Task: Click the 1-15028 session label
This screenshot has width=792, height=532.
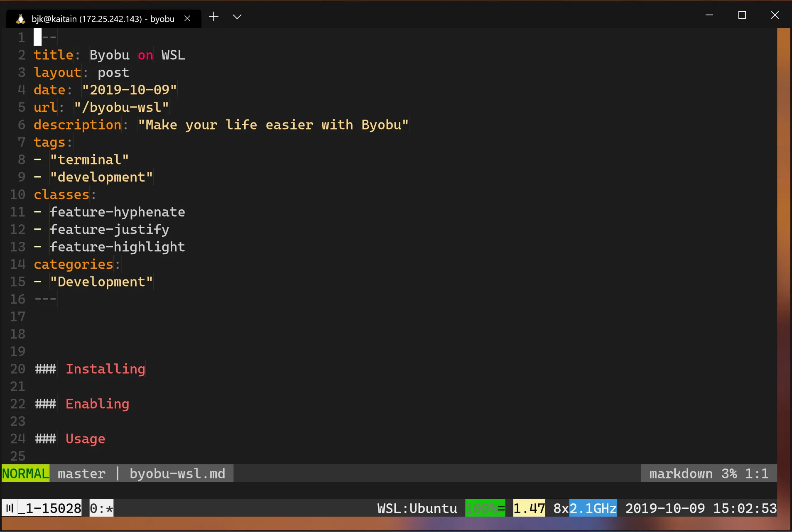Action: pyautogui.click(x=54, y=508)
